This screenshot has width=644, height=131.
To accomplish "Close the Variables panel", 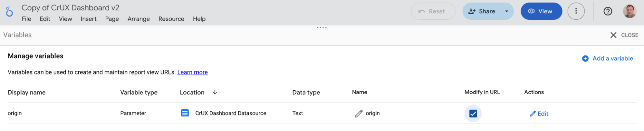I will (624, 35).
